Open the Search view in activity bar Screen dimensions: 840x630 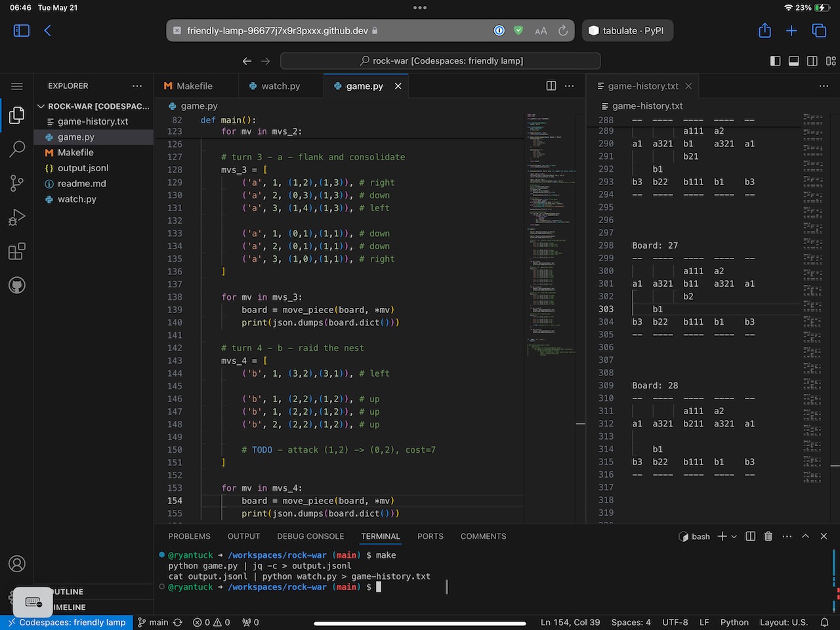17,149
